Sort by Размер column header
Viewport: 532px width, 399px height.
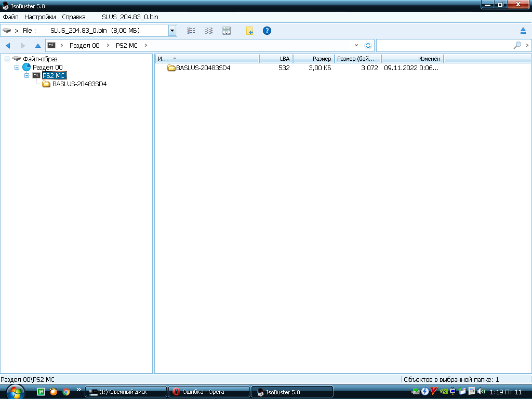click(x=313, y=59)
